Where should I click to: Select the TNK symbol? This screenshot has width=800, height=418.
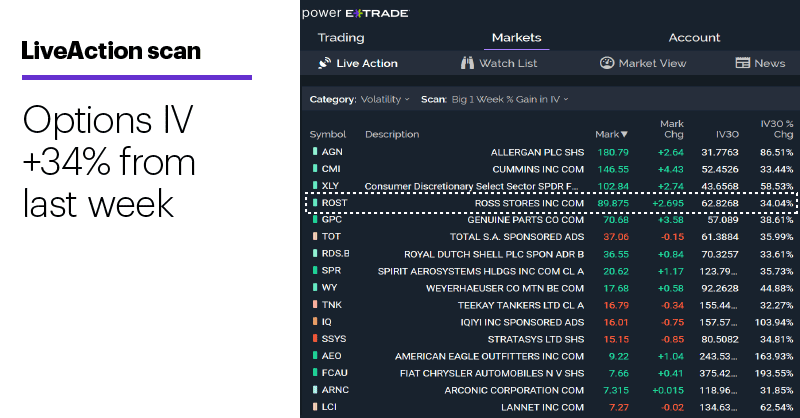point(332,305)
